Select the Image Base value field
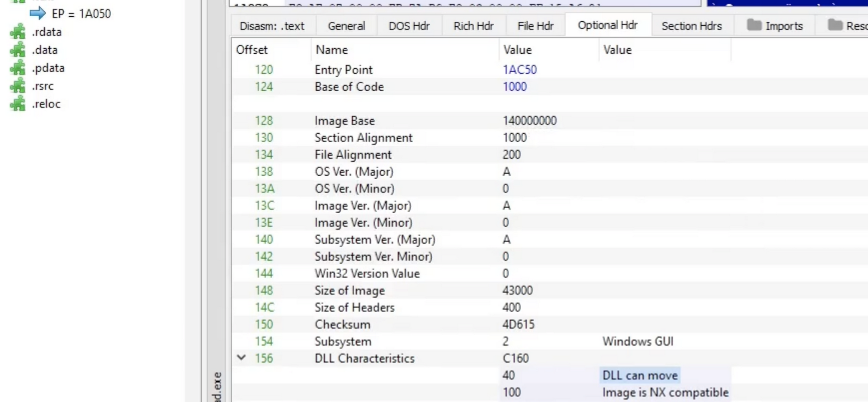 (x=529, y=121)
